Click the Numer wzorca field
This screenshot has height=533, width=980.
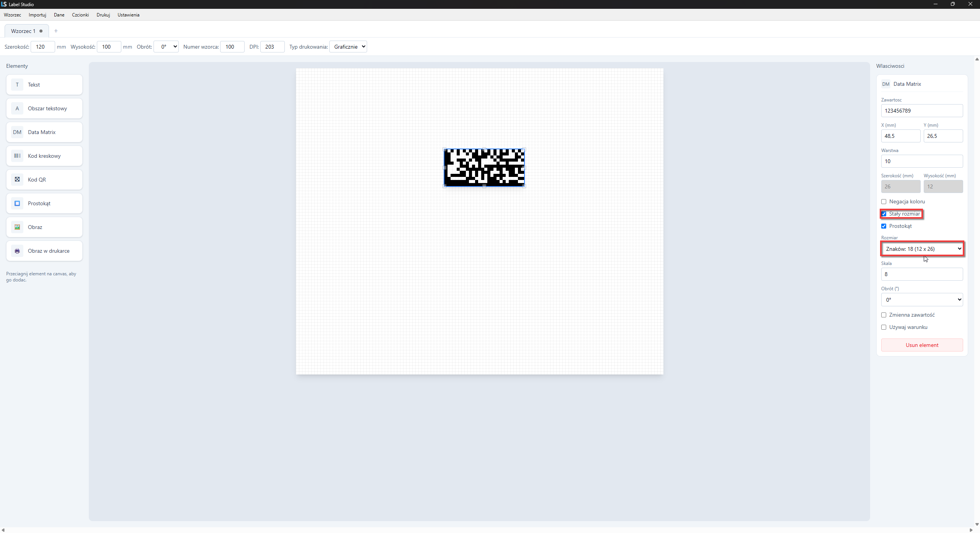coord(232,47)
